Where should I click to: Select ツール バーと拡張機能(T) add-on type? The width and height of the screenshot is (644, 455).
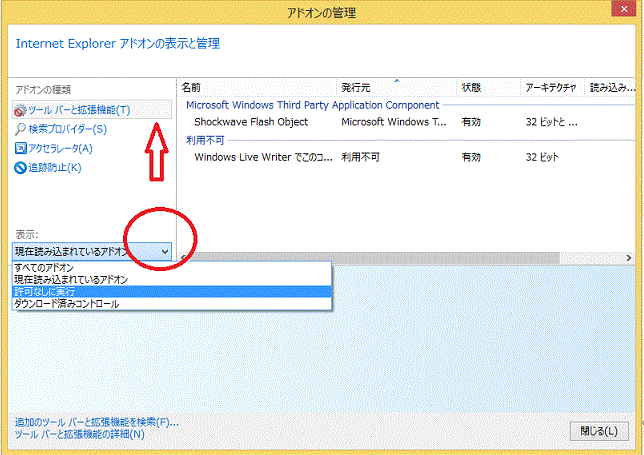92,110
